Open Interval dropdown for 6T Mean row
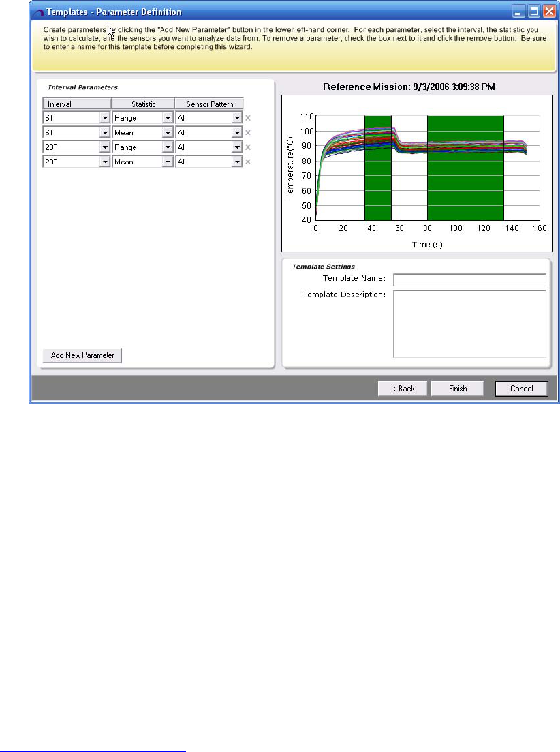Screen dimensions: 560x752 point(105,133)
